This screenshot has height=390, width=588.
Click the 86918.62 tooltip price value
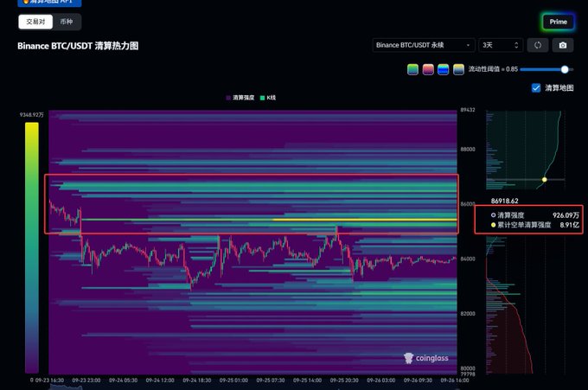pos(504,201)
